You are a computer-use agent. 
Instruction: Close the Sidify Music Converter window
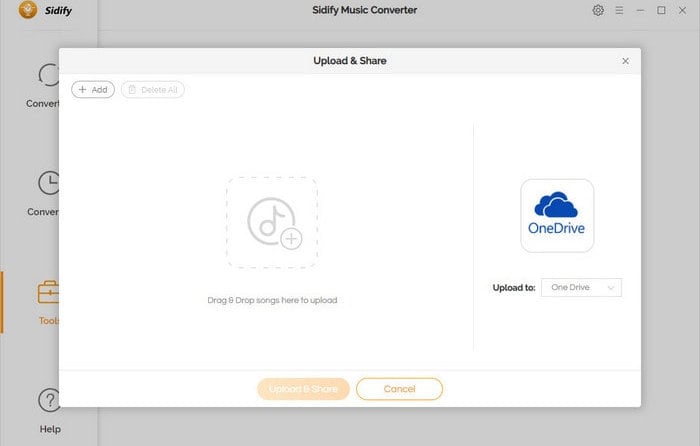683,10
